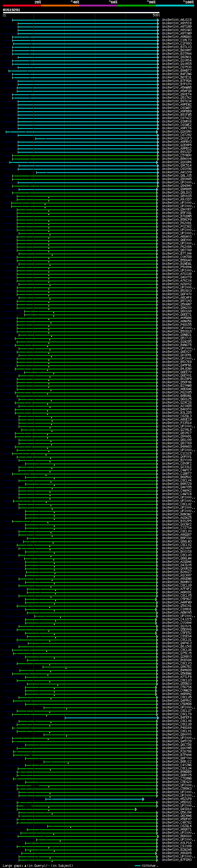Select hit label UniRef100_B3S2P5

pos(177,521)
